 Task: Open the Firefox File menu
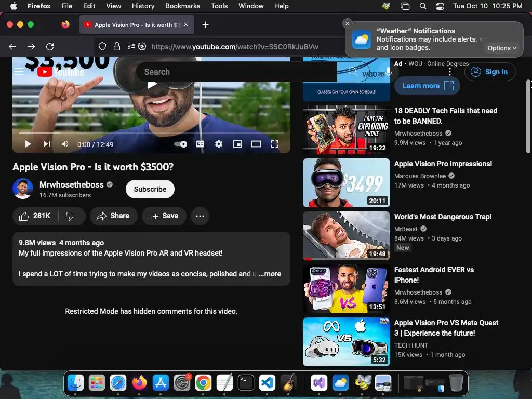coord(66,6)
